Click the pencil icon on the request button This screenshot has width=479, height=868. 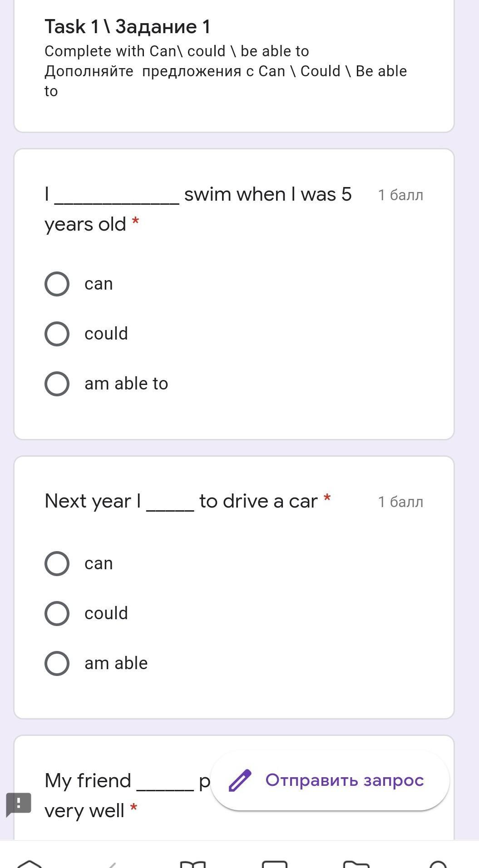(x=240, y=780)
